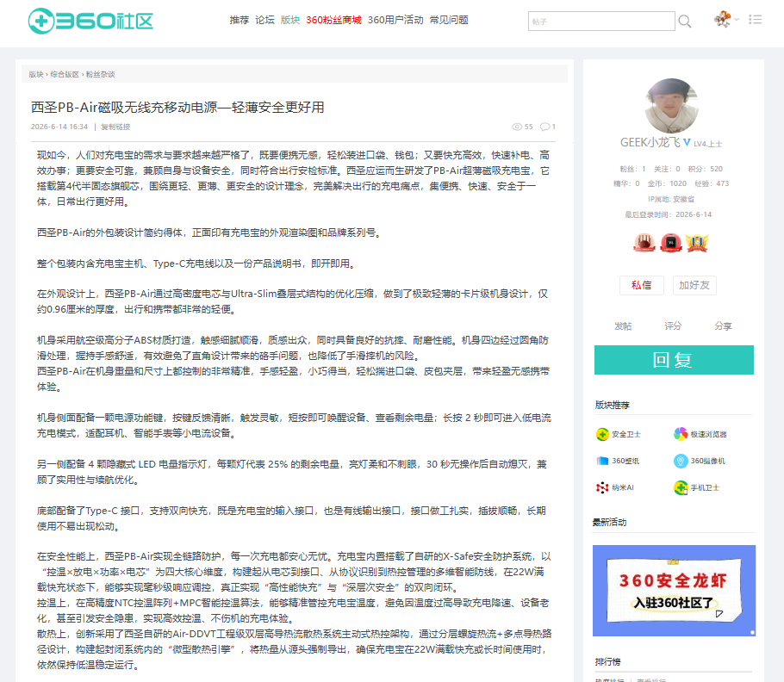Click the 加好友 button
This screenshot has width=784, height=682.
coord(694,285)
